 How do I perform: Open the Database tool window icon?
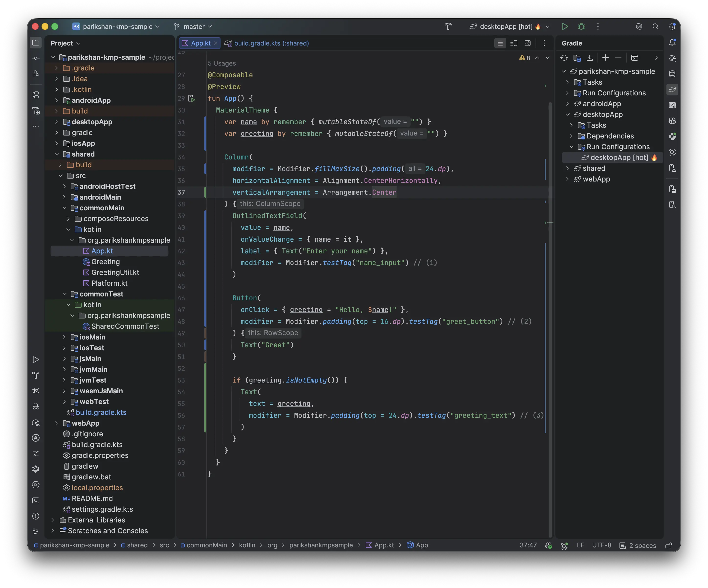[x=672, y=74]
